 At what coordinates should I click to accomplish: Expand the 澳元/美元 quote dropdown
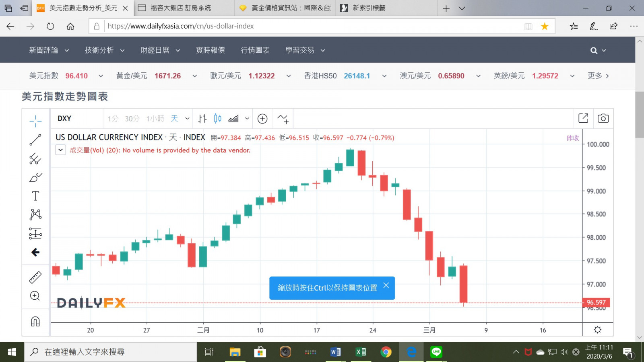(x=478, y=76)
